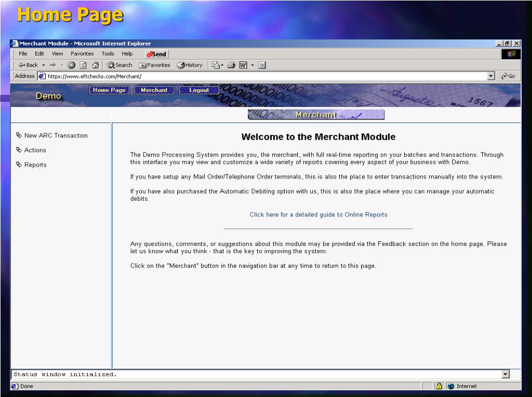
Task: Open the Forward button history dropdown arrow
Action: pos(62,65)
